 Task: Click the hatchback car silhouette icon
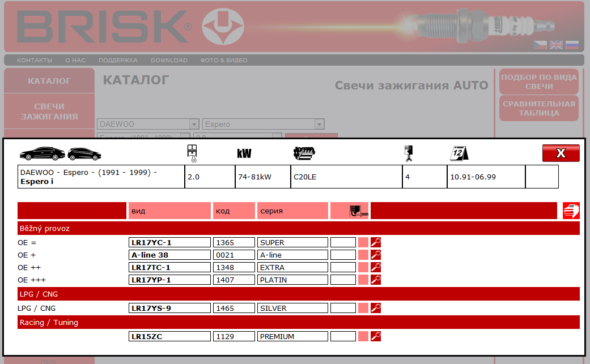[84, 153]
